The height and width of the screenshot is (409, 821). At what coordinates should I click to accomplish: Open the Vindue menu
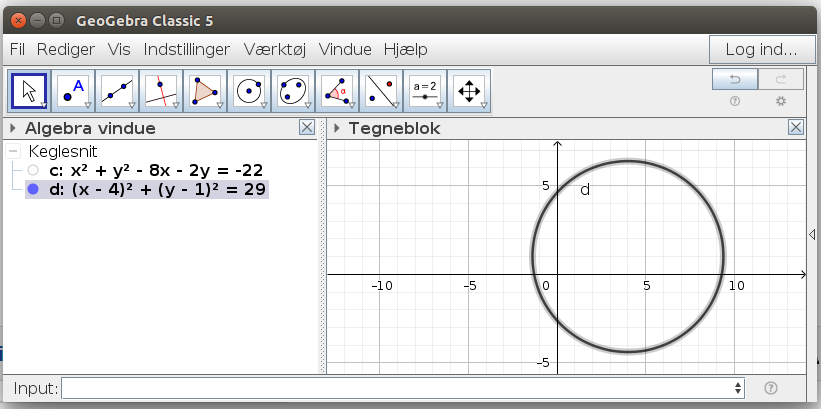pos(345,50)
